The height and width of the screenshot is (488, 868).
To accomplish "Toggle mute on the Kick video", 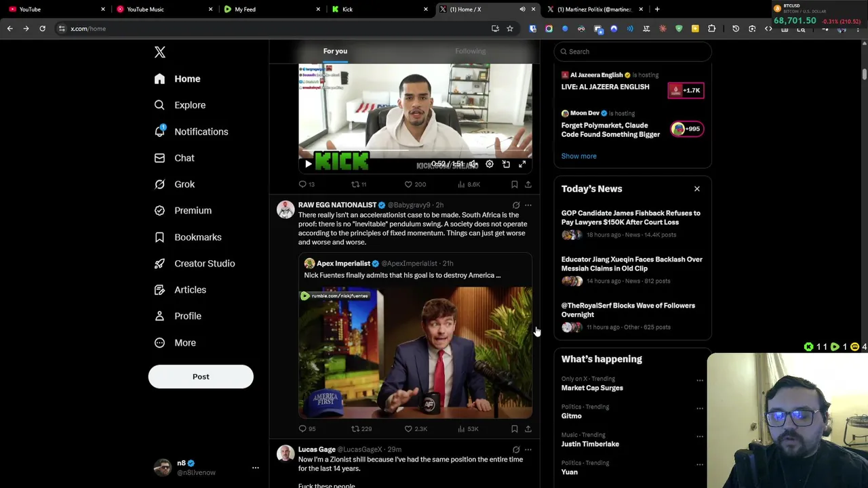I will pyautogui.click(x=473, y=164).
